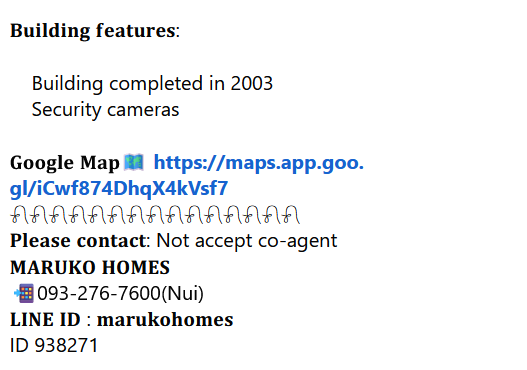527x370 pixels.
Task: Click the phone keypad emoji icon
Action: pyautogui.click(x=24, y=293)
